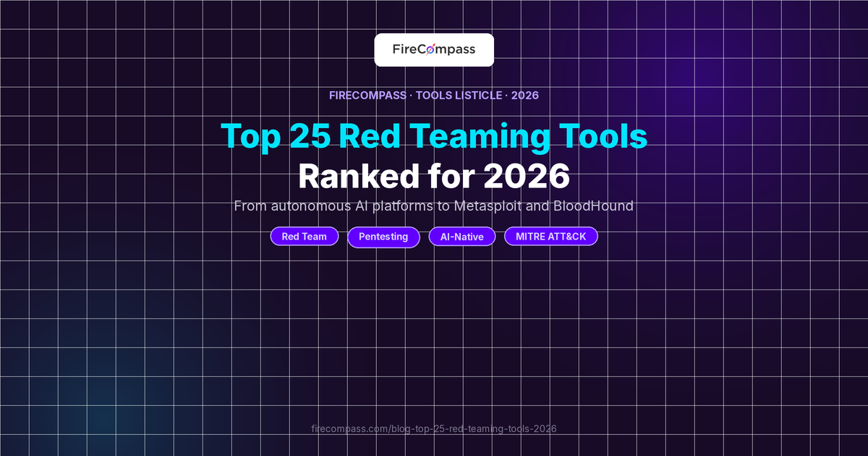Click the 'From autonomous AI platforms' subtitle
868x456 pixels.
click(x=434, y=206)
